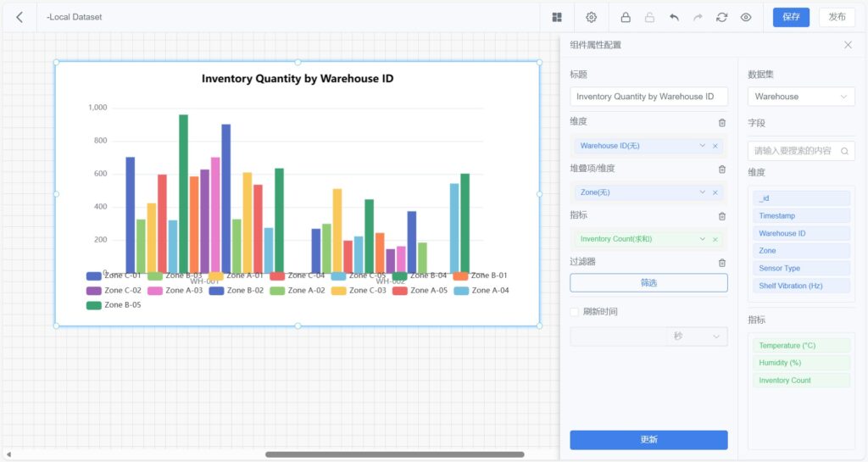868x462 pixels.
Task: Click the 更新 update button
Action: coord(648,440)
